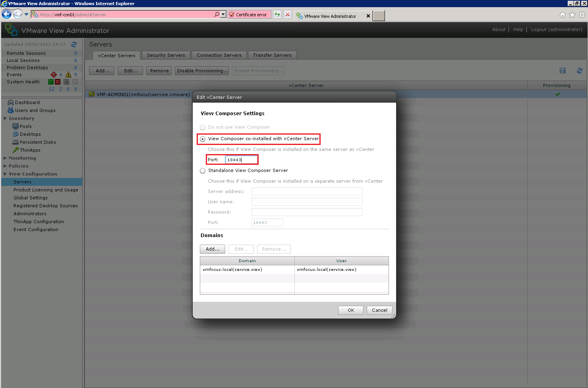The image size is (588, 388).
Task: Click the compatibility view refresh icon
Action: pos(277,15)
